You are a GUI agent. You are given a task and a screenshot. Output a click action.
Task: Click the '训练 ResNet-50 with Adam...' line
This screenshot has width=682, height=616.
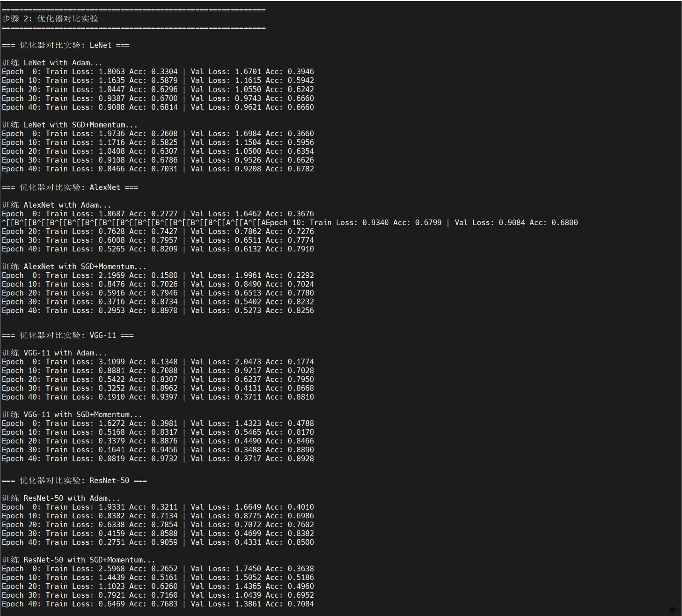tap(61, 498)
